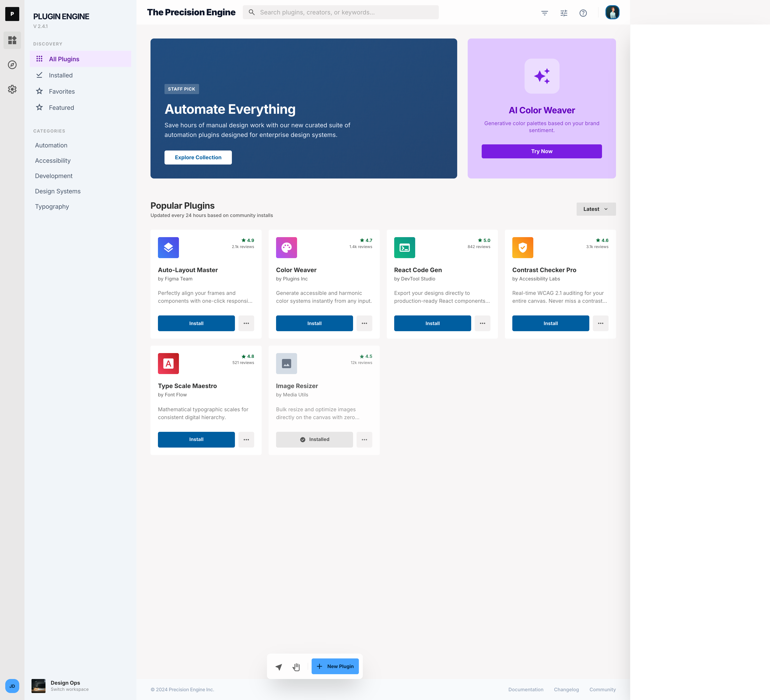Open the Latest sorting dropdown
The width and height of the screenshot is (770, 700).
(596, 209)
